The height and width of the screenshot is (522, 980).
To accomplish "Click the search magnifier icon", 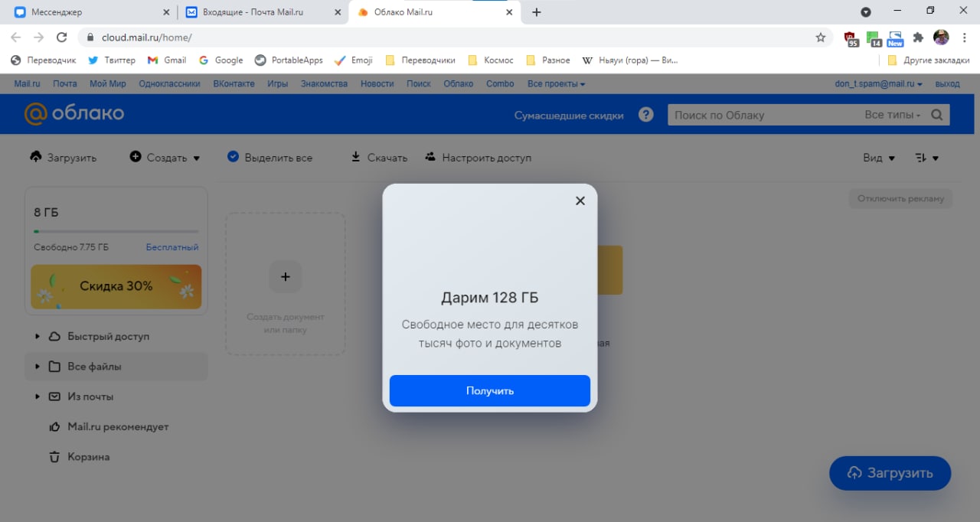I will pyautogui.click(x=937, y=115).
